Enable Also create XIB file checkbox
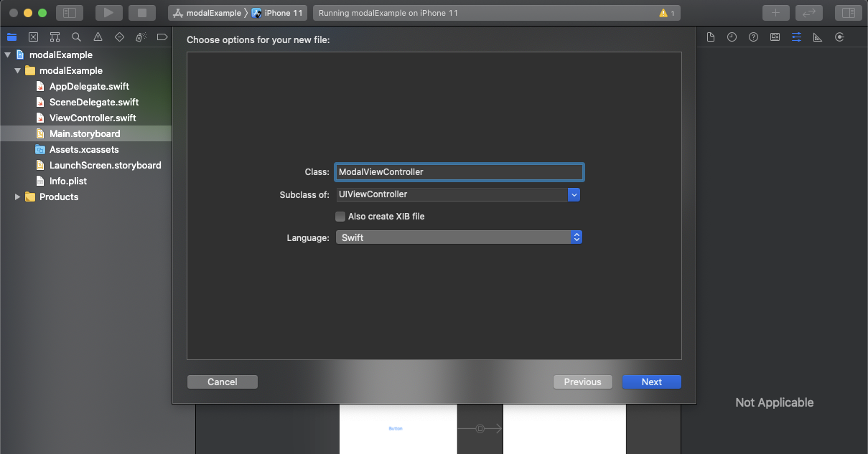 pyautogui.click(x=340, y=217)
